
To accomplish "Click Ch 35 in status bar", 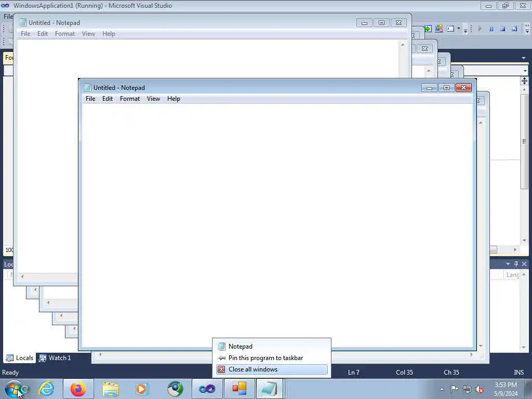I will [451, 372].
